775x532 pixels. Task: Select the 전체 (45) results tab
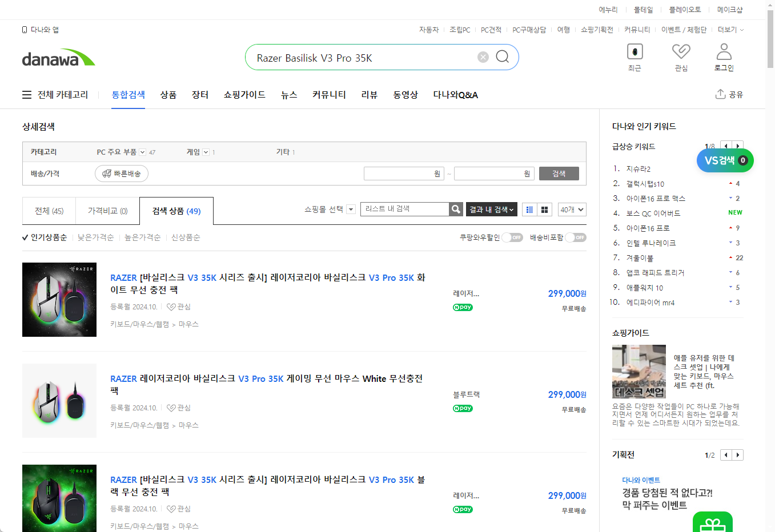coord(49,211)
